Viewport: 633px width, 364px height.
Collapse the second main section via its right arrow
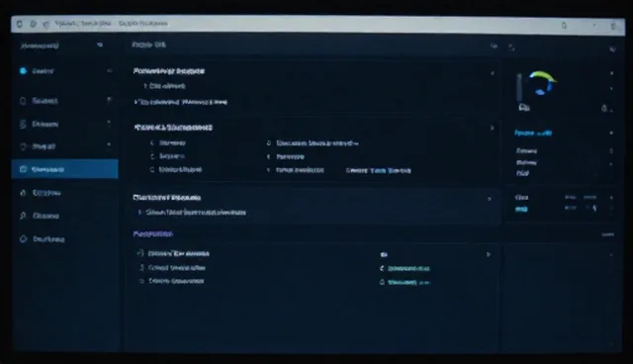click(493, 128)
